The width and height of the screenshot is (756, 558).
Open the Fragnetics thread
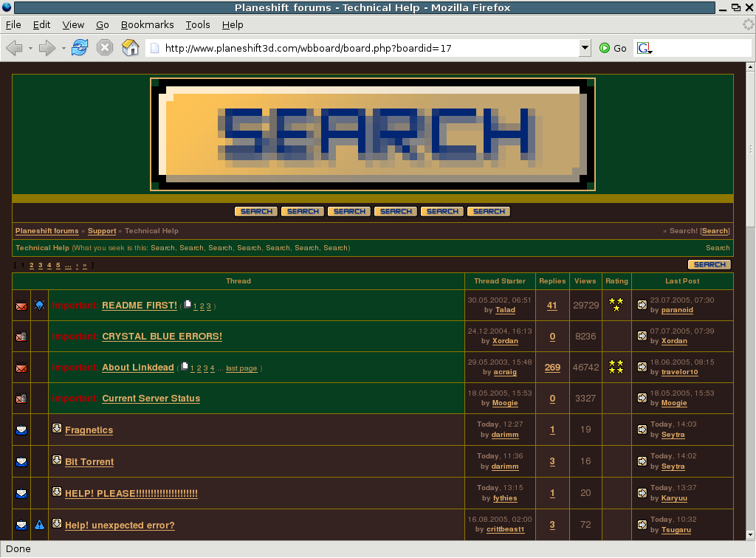(x=89, y=430)
